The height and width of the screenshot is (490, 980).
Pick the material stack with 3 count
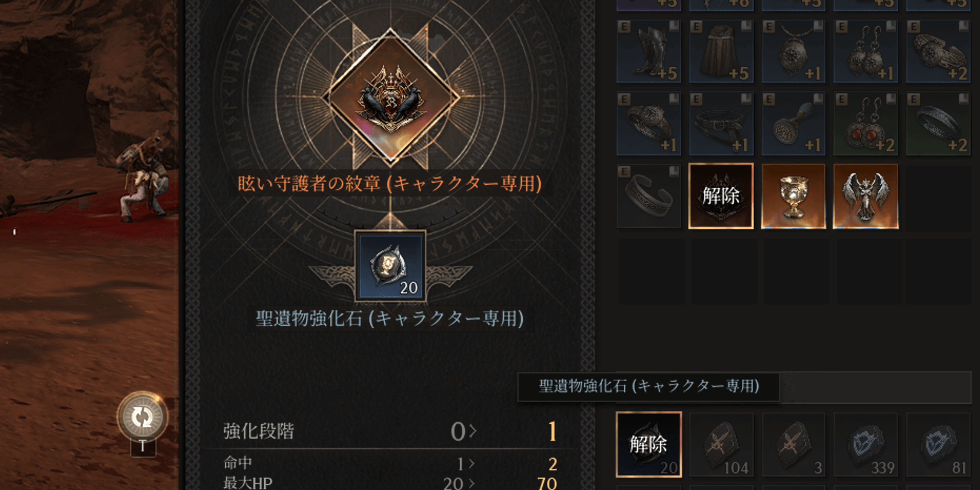click(793, 444)
